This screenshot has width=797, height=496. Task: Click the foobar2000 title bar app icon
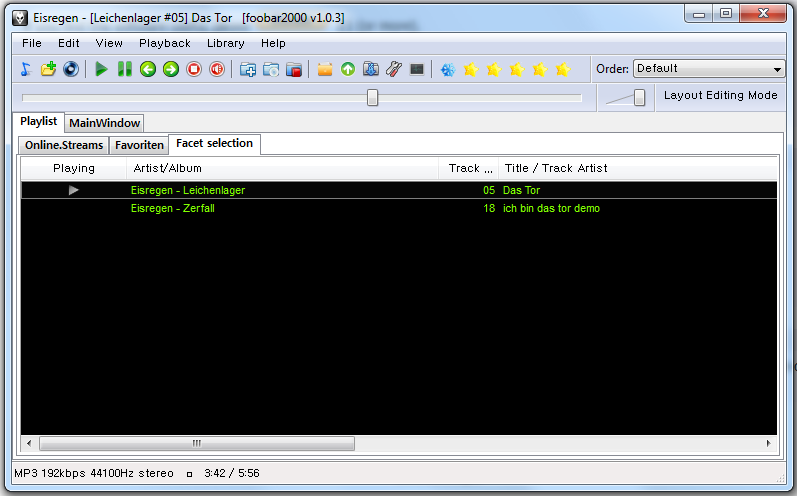pos(20,18)
